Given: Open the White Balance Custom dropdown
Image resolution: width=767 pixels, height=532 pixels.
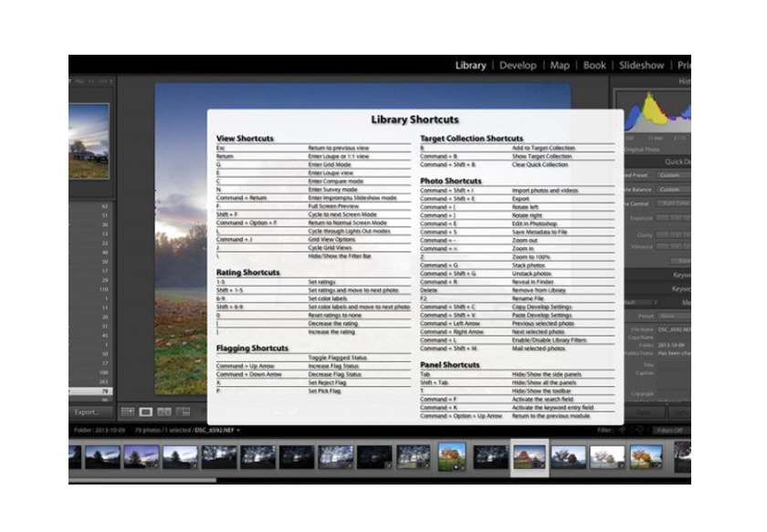Looking at the screenshot, I should point(674,189).
